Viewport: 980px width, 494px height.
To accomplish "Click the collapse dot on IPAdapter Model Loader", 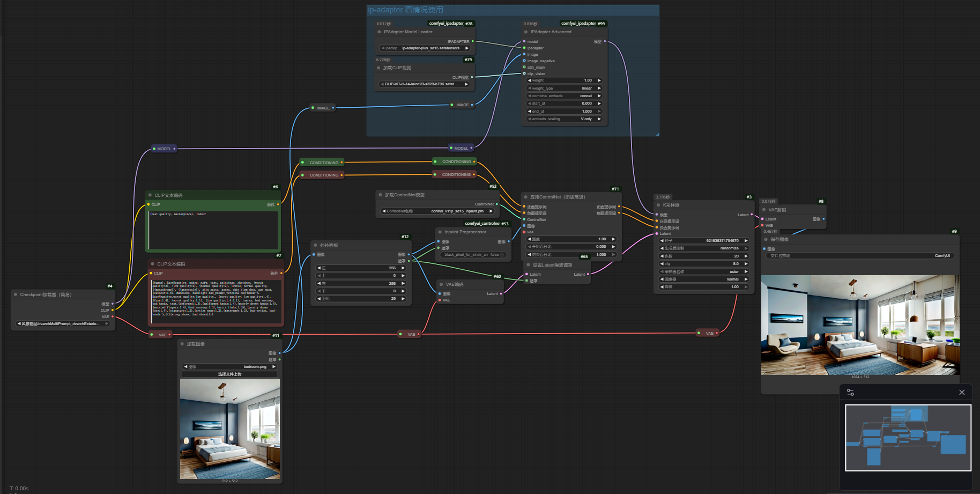I will (x=379, y=32).
